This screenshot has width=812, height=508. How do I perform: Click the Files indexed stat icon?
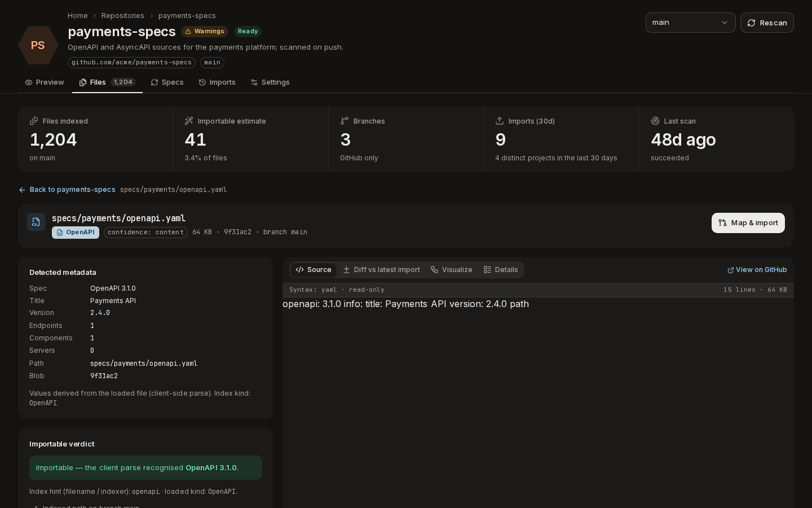[34, 121]
